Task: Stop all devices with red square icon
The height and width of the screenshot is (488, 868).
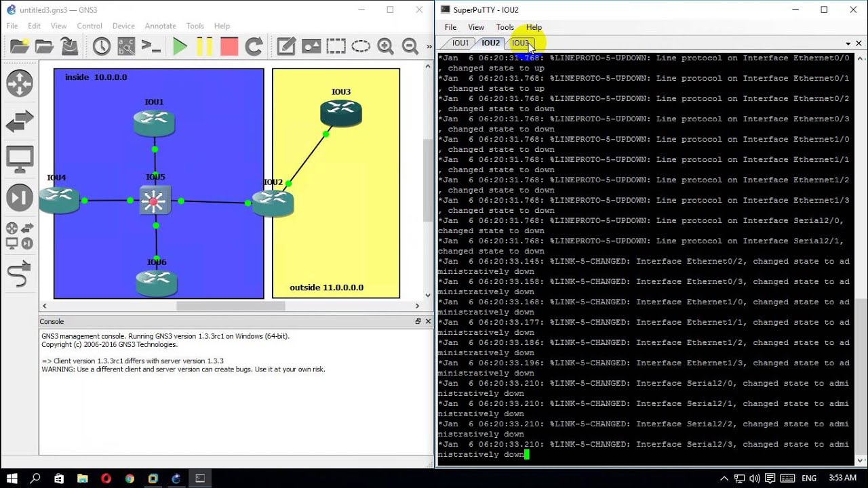Action: pyautogui.click(x=229, y=46)
